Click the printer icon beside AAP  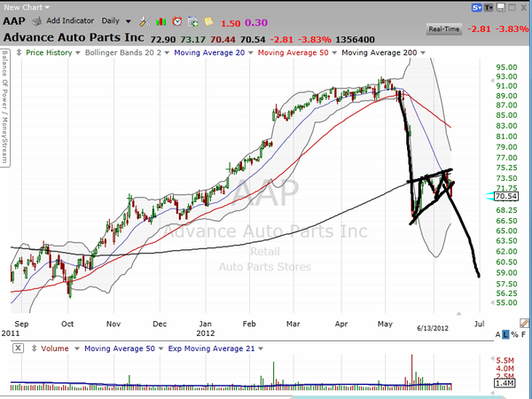click(x=36, y=21)
